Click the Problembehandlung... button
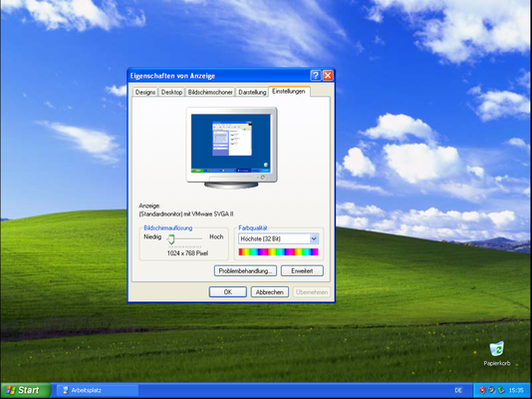Viewport: 532px width, 399px height. (245, 271)
